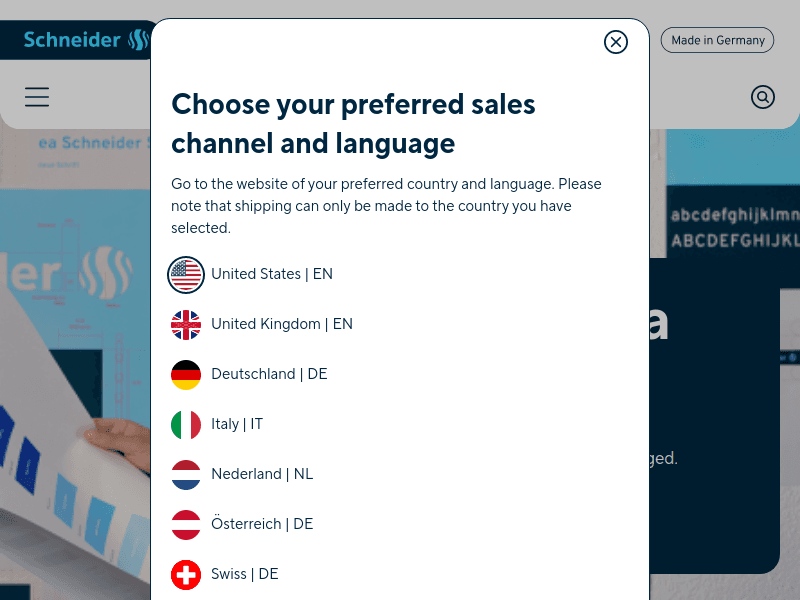The image size is (800, 600).
Task: Click the Austrian flag icon
Action: click(x=186, y=524)
